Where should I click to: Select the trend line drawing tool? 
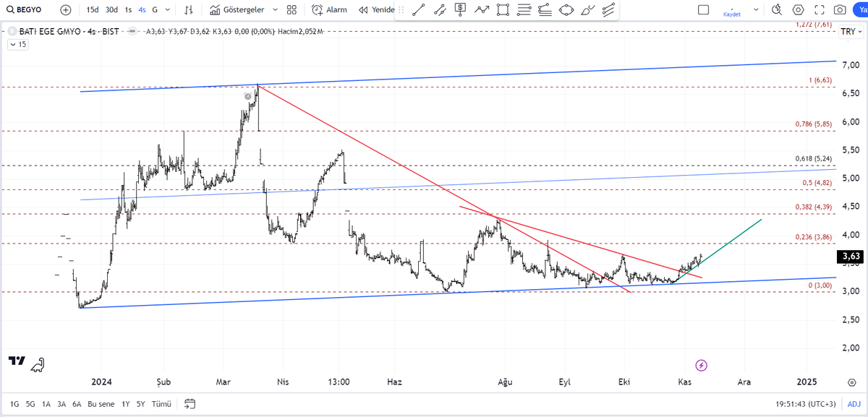coord(419,10)
